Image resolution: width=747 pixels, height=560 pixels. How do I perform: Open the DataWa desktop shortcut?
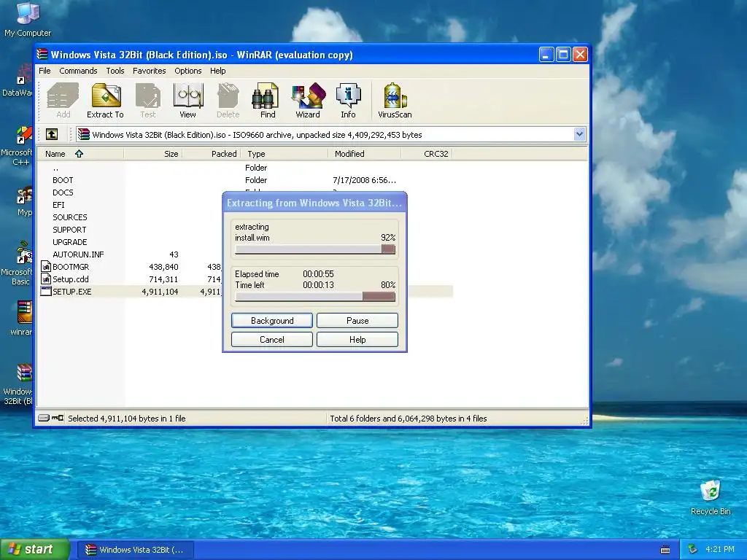pos(18,81)
